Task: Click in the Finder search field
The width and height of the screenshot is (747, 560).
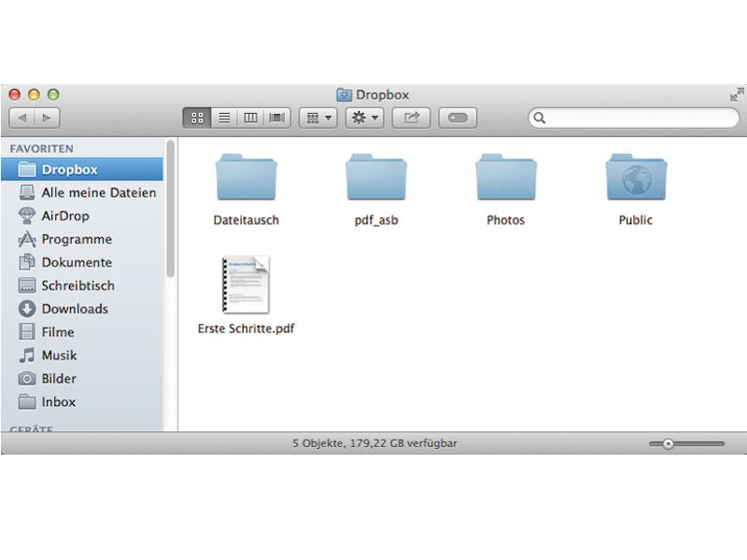Action: 634,118
